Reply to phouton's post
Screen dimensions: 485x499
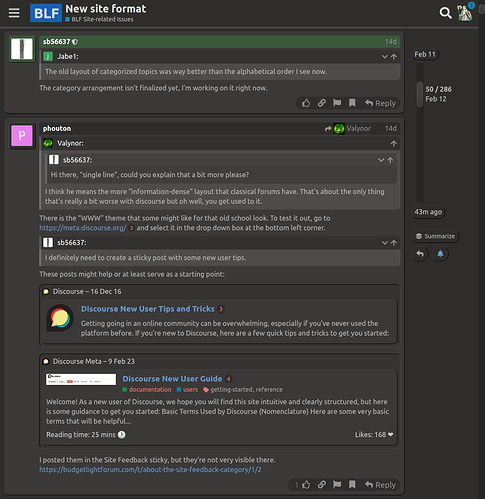(380, 485)
